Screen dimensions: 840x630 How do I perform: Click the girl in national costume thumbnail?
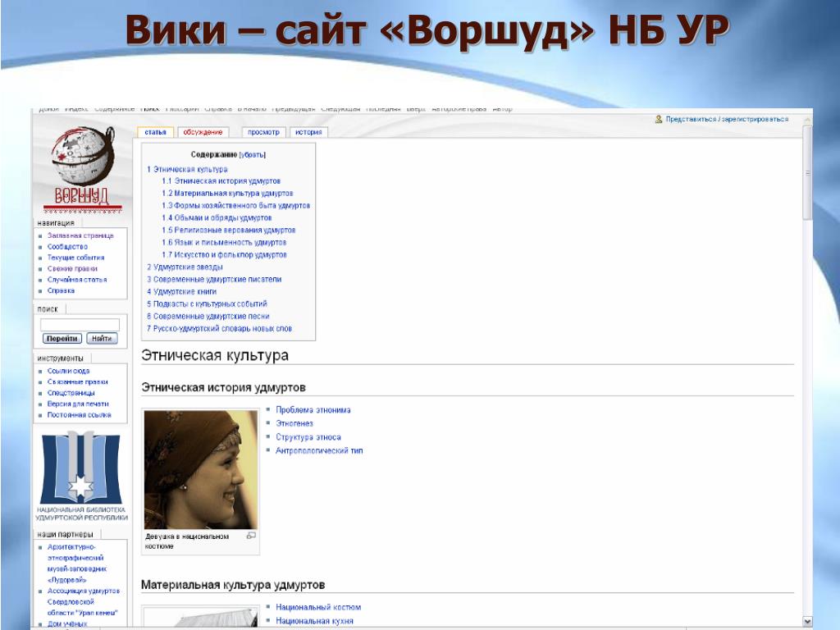tap(201, 470)
